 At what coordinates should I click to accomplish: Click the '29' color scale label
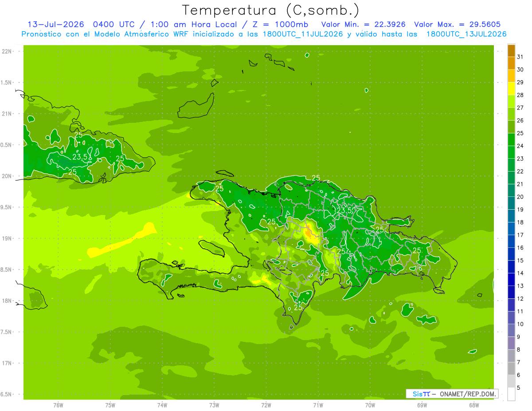[520, 82]
